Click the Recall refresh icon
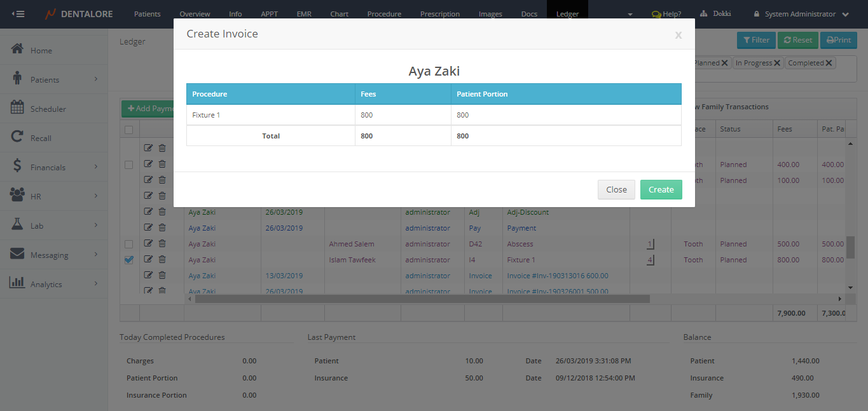Screen dimensions: 868x411 click(x=18, y=137)
